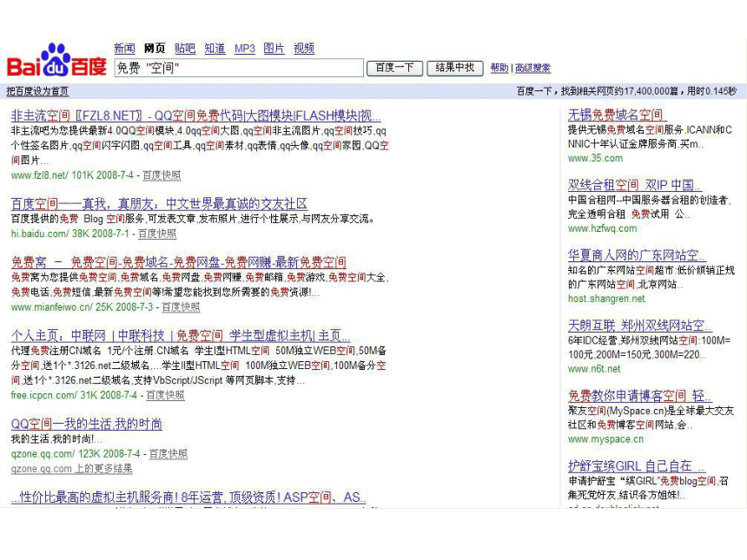Click the result count text 找到相关网页约17,400,000篇
The height and width of the screenshot is (560, 747).
point(620,91)
